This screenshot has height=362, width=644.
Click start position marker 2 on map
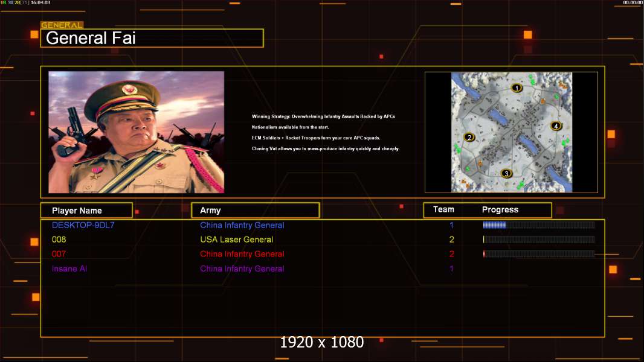click(x=469, y=138)
